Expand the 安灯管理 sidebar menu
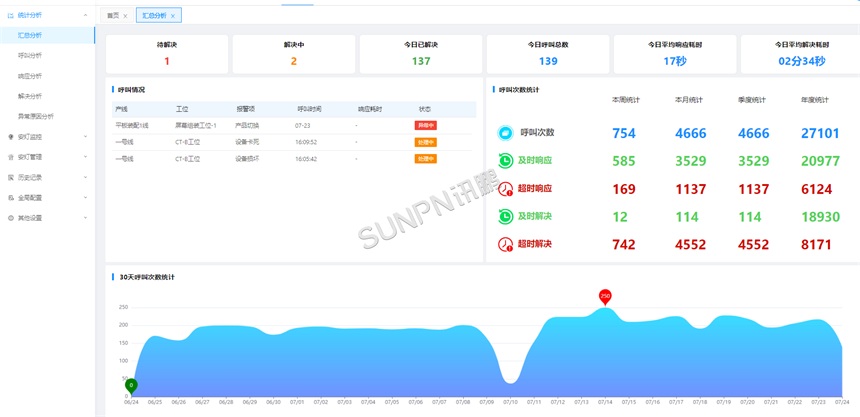This screenshot has width=860, height=417. coord(85,157)
